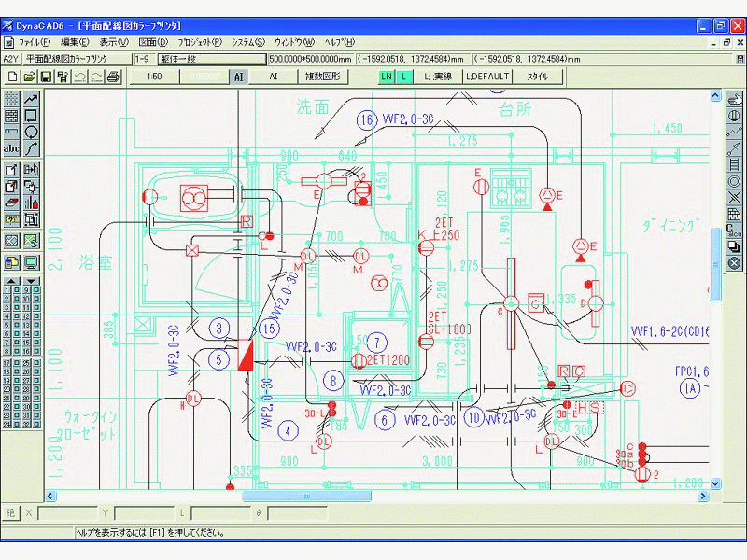Select the abc text tool
The height and width of the screenshot is (560, 747).
coord(11,148)
